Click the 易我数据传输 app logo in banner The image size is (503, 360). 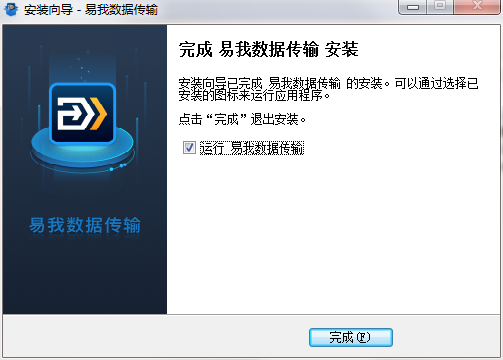tap(83, 113)
